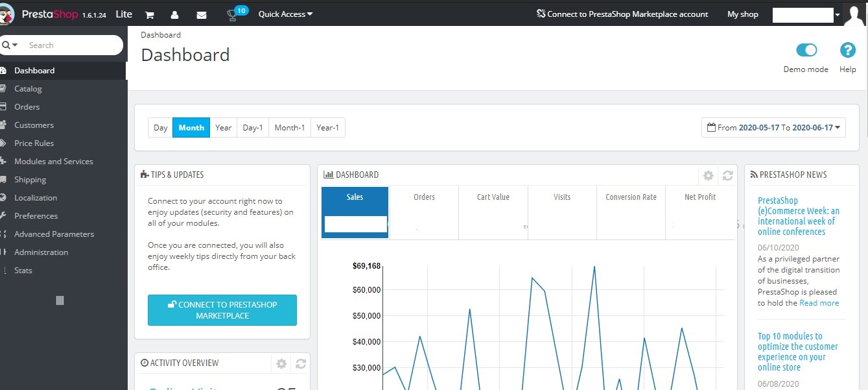Open the Read more news link

(819, 302)
